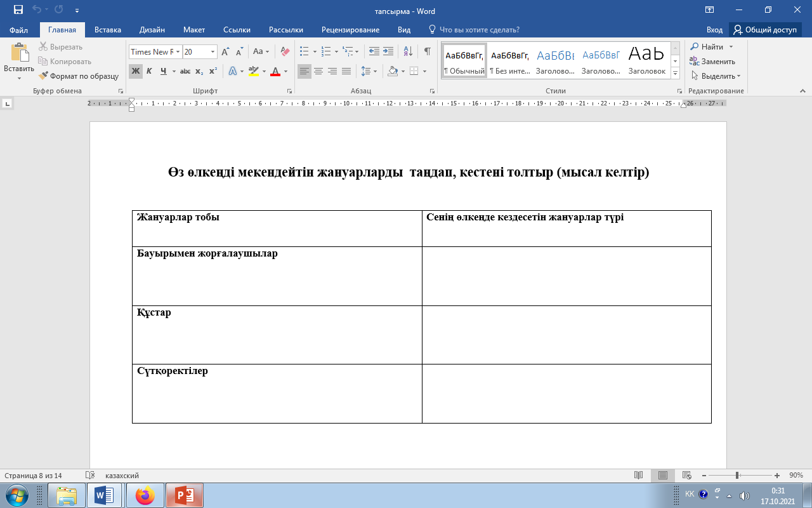The height and width of the screenshot is (508, 812).
Task: Toggle bold formatting off
Action: coord(135,71)
